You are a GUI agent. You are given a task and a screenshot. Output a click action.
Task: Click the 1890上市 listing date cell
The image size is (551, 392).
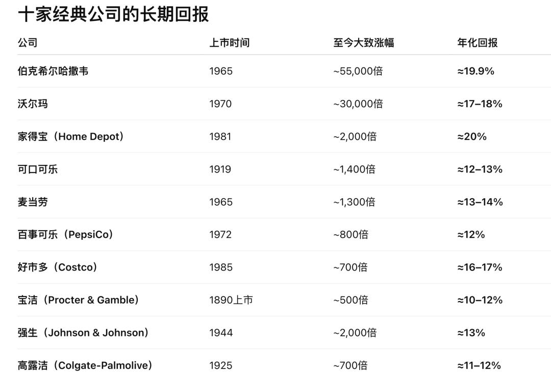click(231, 300)
